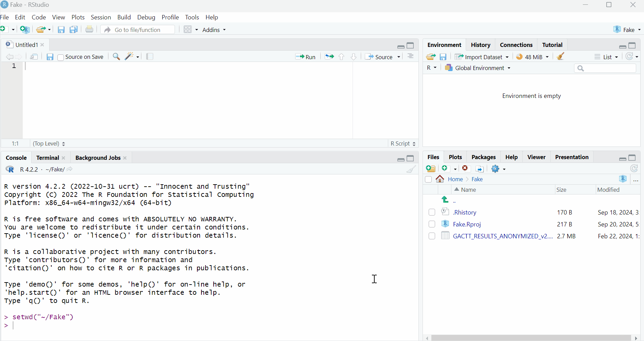Click the New Folder icon in Files pane
Image resolution: width=644 pixels, height=341 pixels.
[x=431, y=169]
